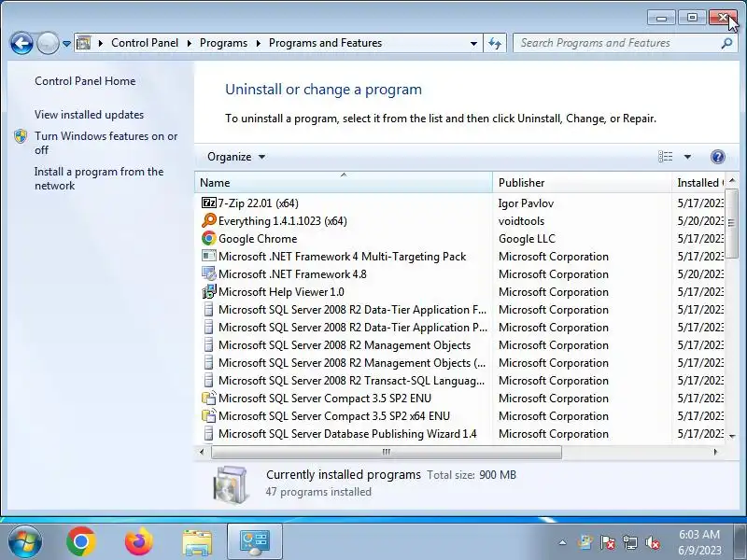Click the horizontal scrollbar thumb
Screen dimensions: 747x560
click(x=387, y=452)
